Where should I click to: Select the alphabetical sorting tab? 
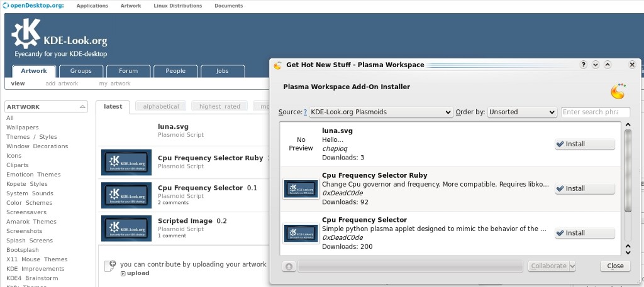(x=161, y=107)
